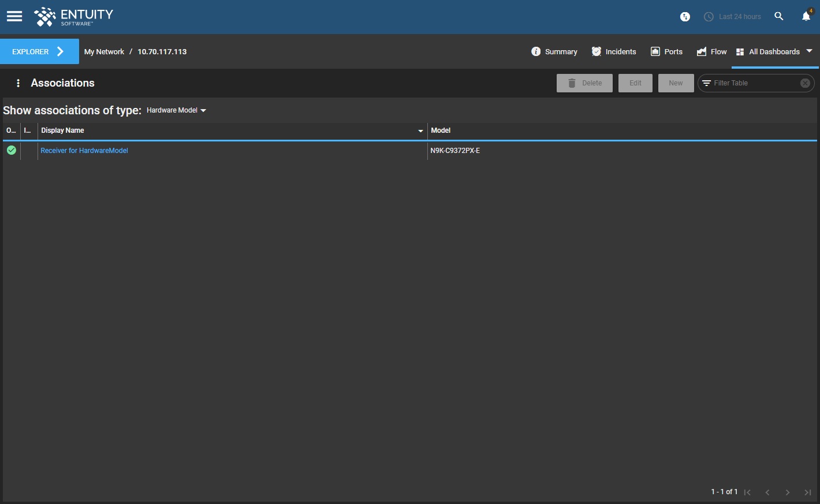The width and height of the screenshot is (820, 504).
Task: Click the Entuity Software logo
Action: pyautogui.click(x=73, y=17)
